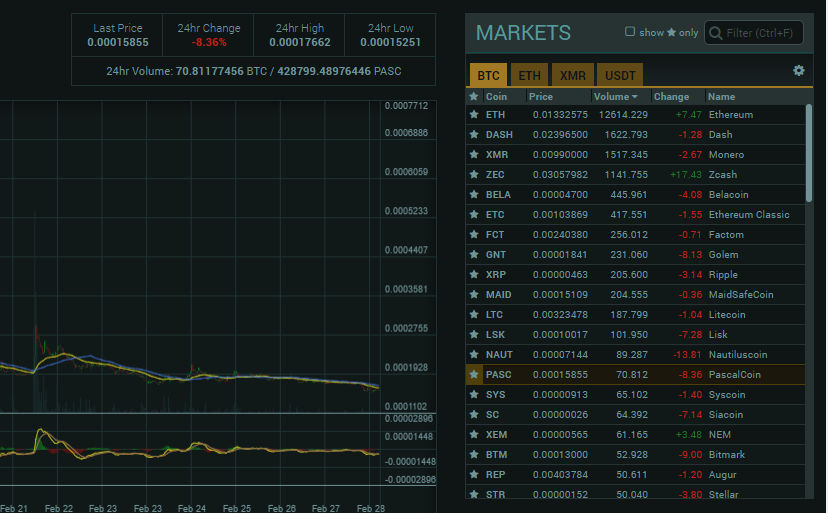Open Nautiluscoin market name
828x513 pixels.
click(738, 355)
